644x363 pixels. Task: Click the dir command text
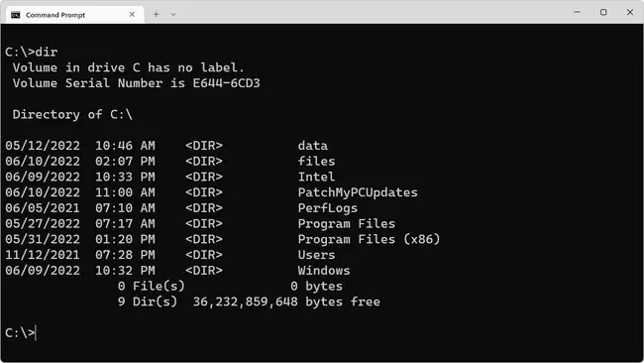point(47,52)
